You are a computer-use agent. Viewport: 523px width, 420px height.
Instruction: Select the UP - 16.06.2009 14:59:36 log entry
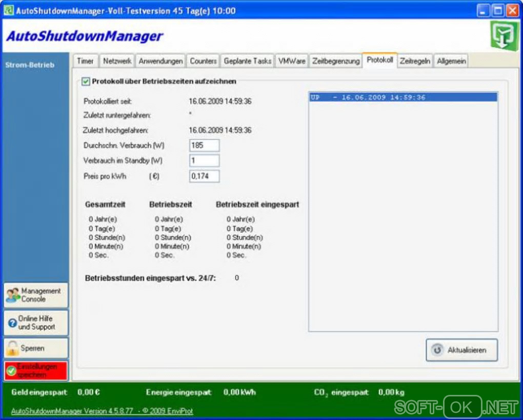tap(403, 97)
